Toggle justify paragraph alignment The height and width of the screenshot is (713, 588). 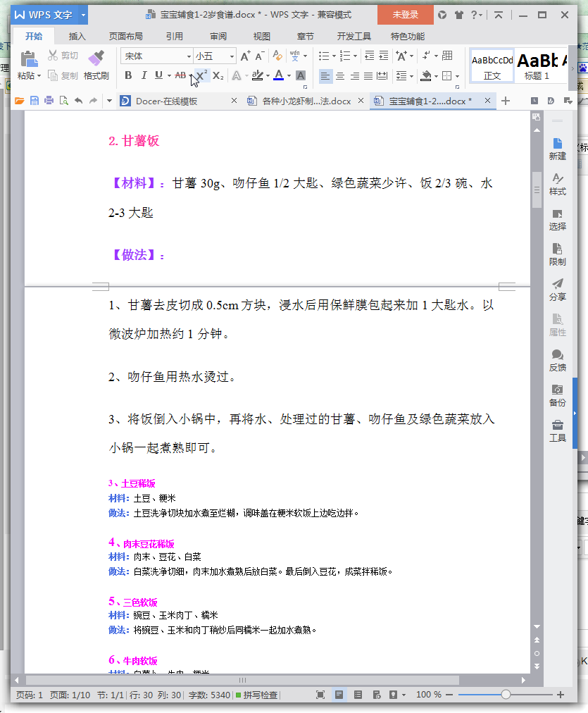tap(368, 75)
